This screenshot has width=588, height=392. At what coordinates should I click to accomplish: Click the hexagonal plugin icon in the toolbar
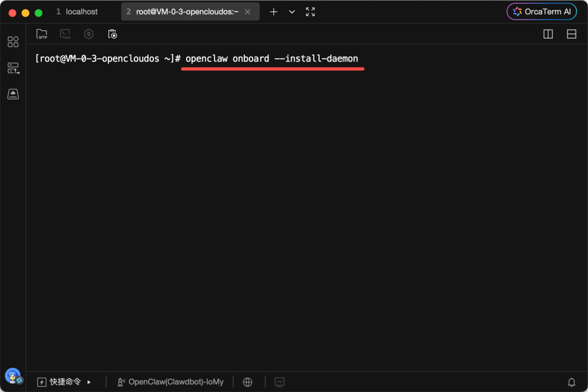(89, 33)
